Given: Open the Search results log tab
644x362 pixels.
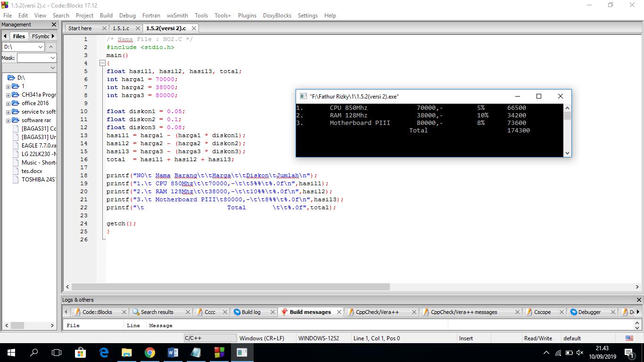Looking at the screenshot, I should (x=157, y=312).
